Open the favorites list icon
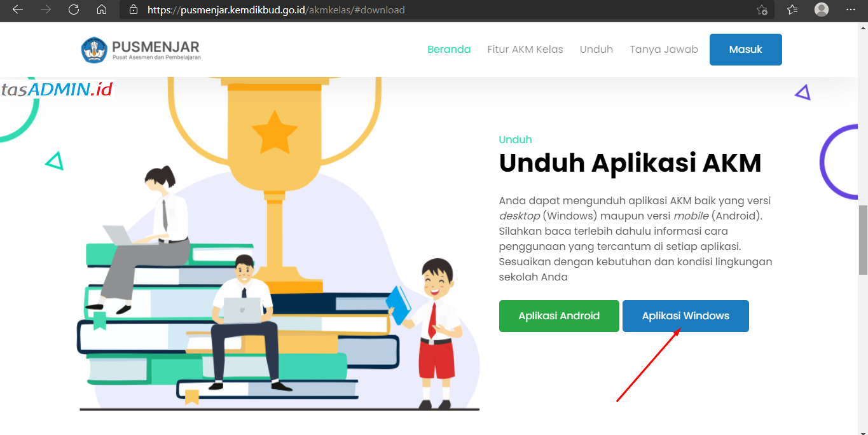 click(792, 10)
